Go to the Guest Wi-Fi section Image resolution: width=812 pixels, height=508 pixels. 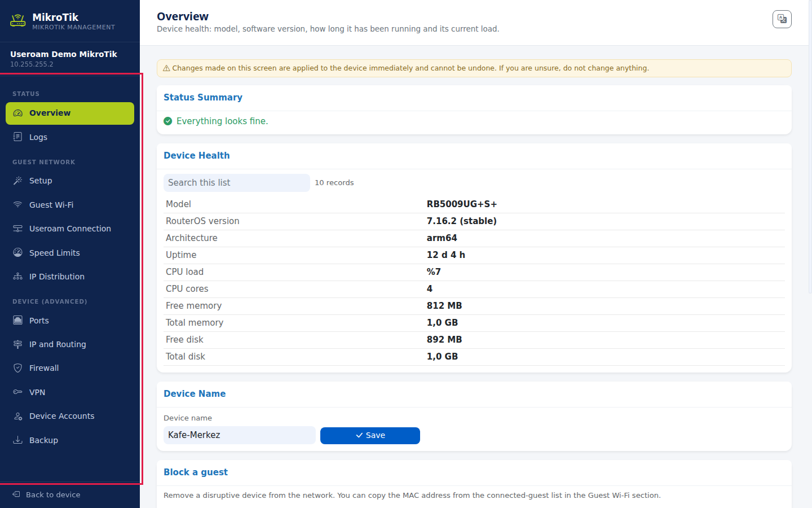click(x=70, y=205)
